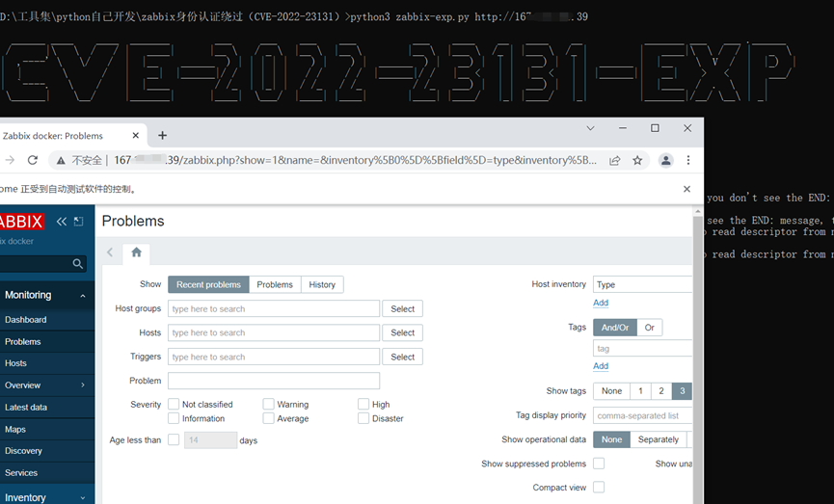
Task: Check Disaster severity
Action: click(x=363, y=418)
